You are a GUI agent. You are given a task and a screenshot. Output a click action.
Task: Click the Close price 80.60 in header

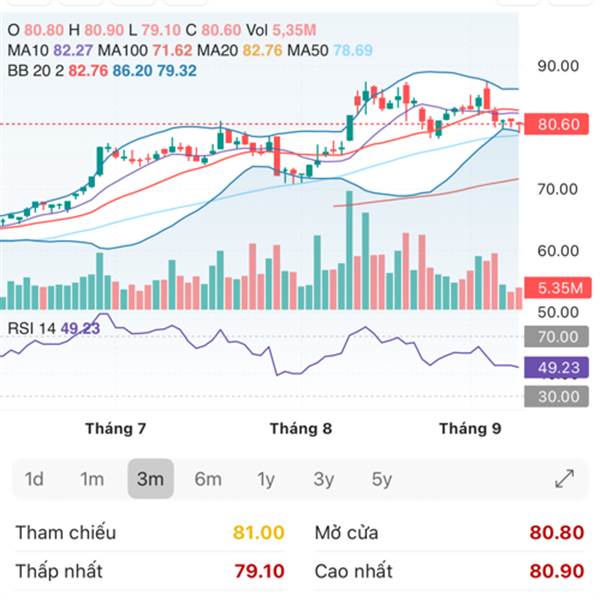coord(221,30)
